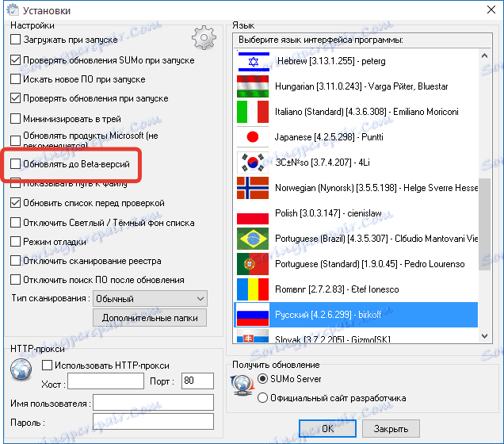The height and width of the screenshot is (444, 504).
Task: Tick Обновлять продукты Microsoft checkbox
Action: [15, 140]
